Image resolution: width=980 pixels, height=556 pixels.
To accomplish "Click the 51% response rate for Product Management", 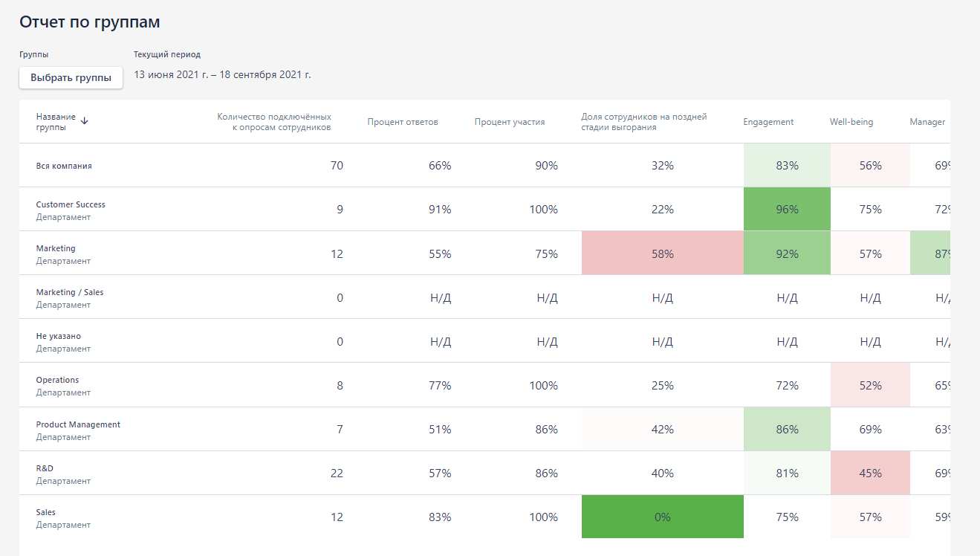I will point(440,429).
